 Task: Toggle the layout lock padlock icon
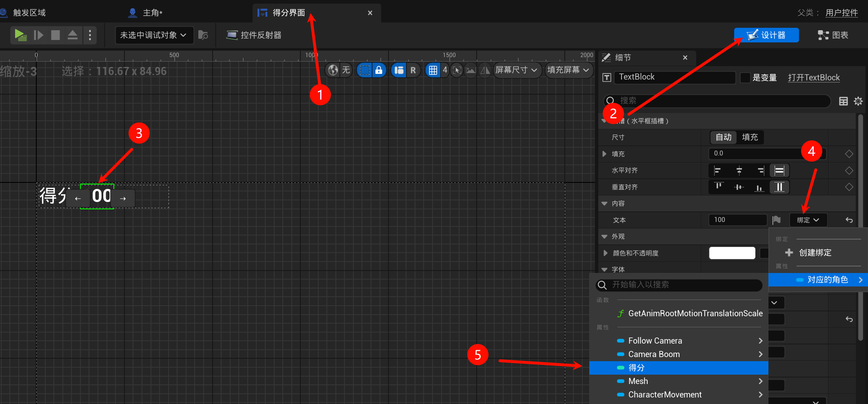click(379, 70)
